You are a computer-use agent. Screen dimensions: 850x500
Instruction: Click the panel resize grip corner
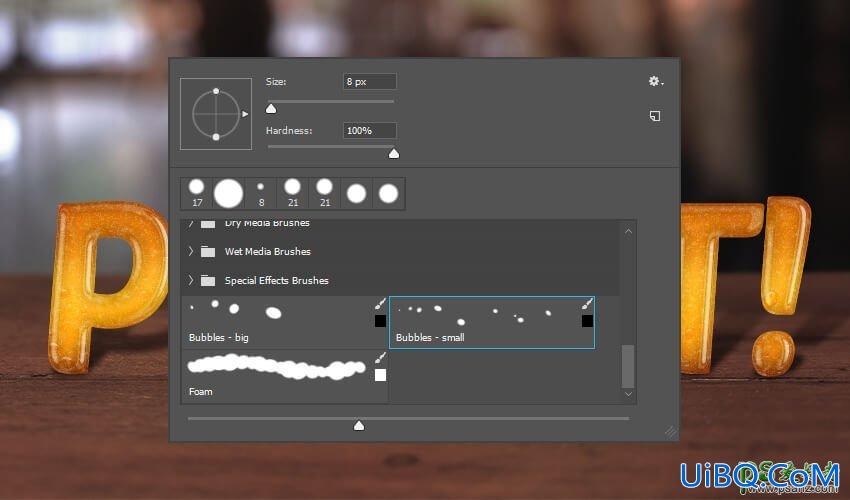671,432
